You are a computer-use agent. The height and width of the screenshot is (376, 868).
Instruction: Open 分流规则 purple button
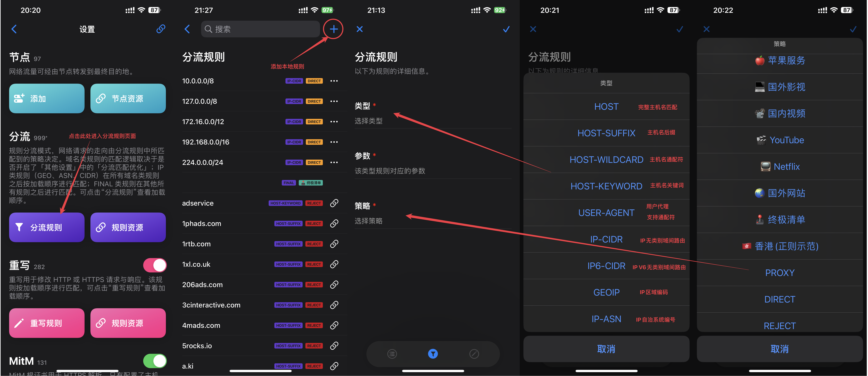pos(47,227)
